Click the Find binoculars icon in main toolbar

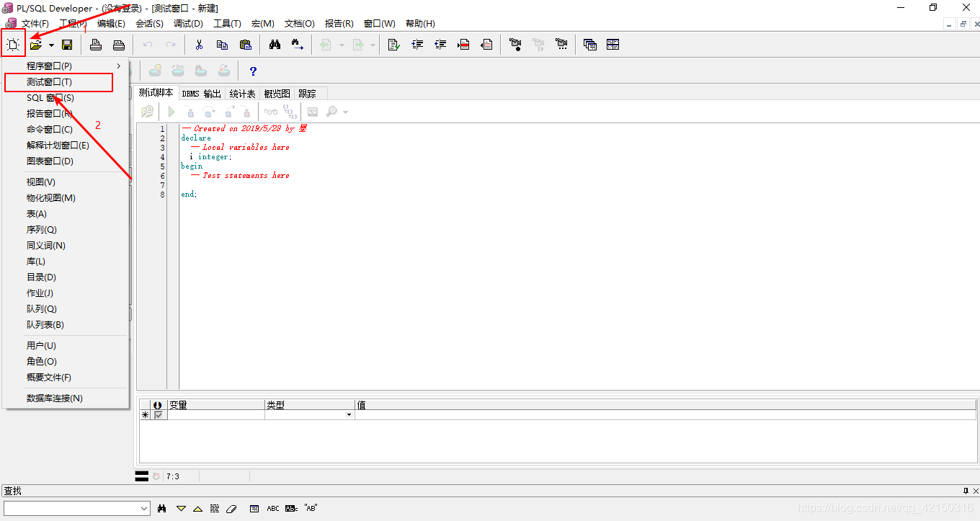(275, 45)
